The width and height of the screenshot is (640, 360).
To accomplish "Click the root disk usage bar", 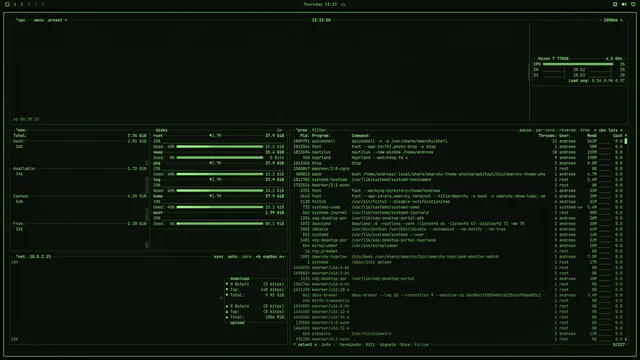I will pos(220,147).
